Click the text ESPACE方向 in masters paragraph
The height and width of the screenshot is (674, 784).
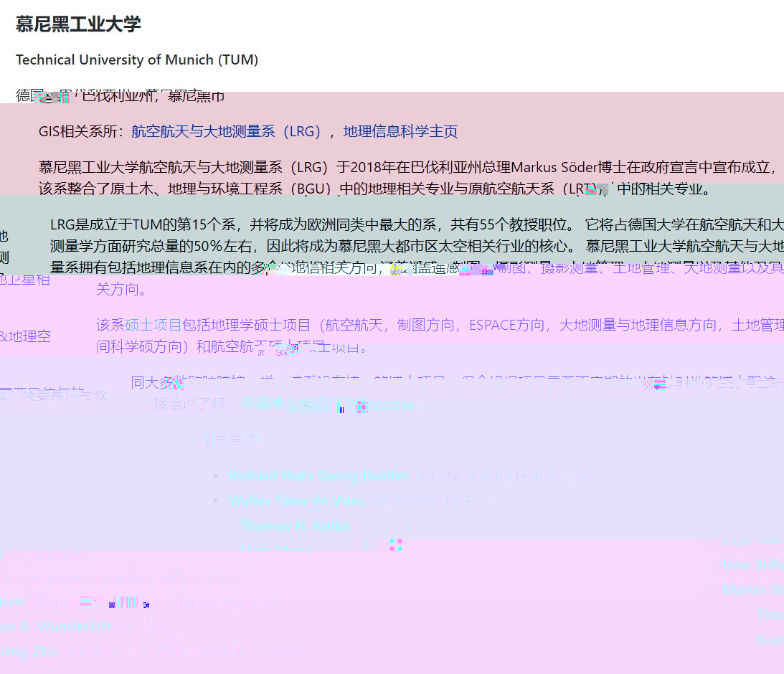(x=506, y=326)
